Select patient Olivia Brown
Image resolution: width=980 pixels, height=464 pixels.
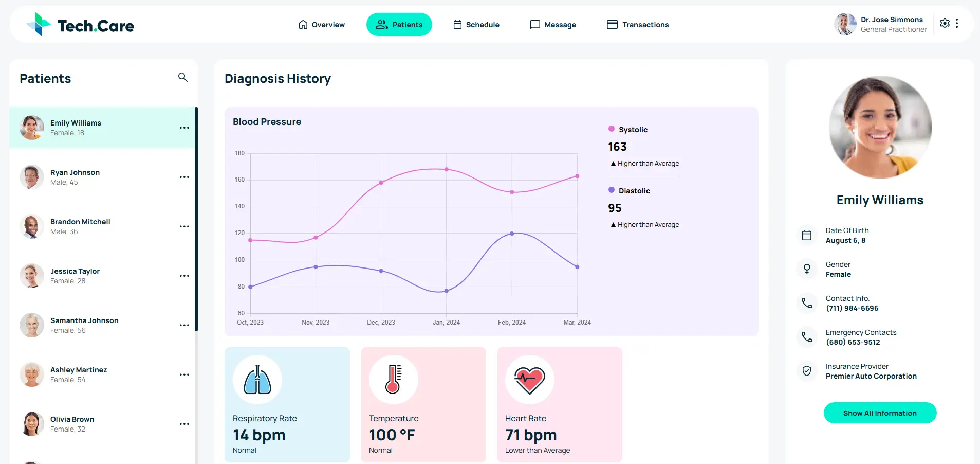pos(102,424)
